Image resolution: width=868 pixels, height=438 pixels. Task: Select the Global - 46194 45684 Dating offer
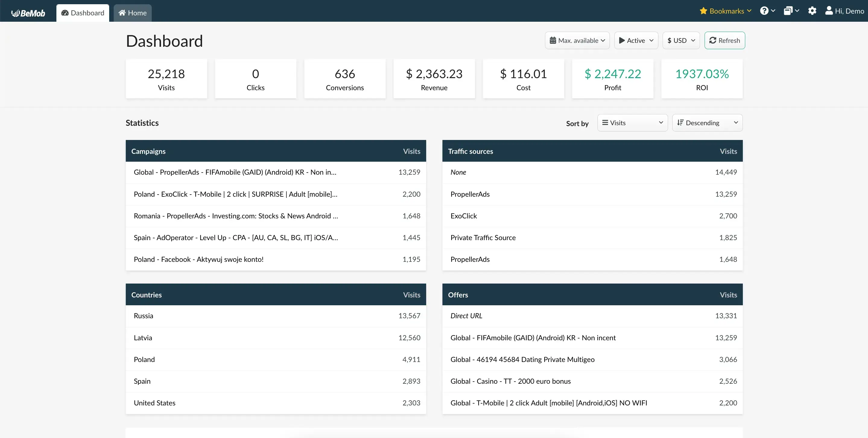click(593, 360)
